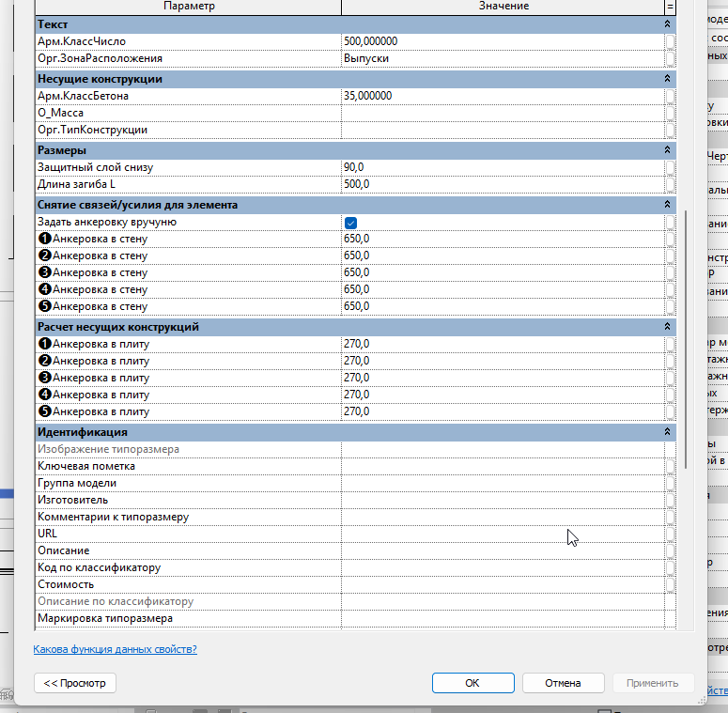Select the Орг.ТипКонструкции parameter name
This screenshot has height=713, width=728.
92,130
